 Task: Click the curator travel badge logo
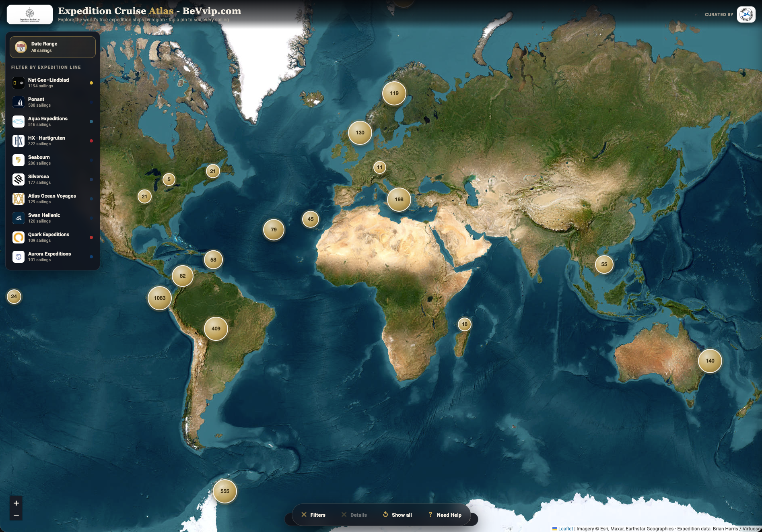[x=746, y=14]
